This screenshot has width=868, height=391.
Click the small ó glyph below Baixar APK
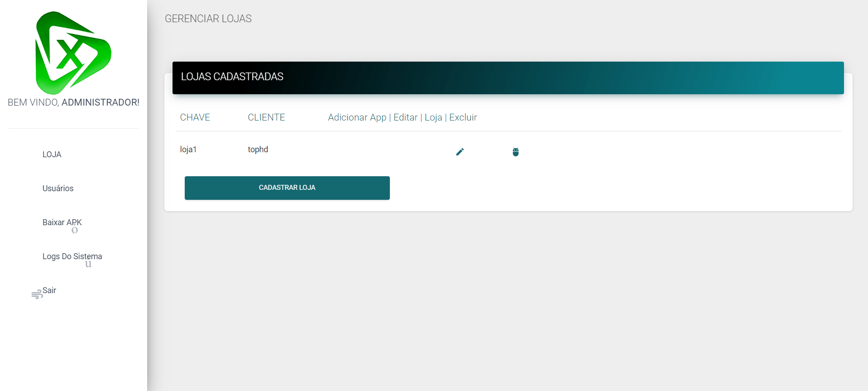coord(75,230)
